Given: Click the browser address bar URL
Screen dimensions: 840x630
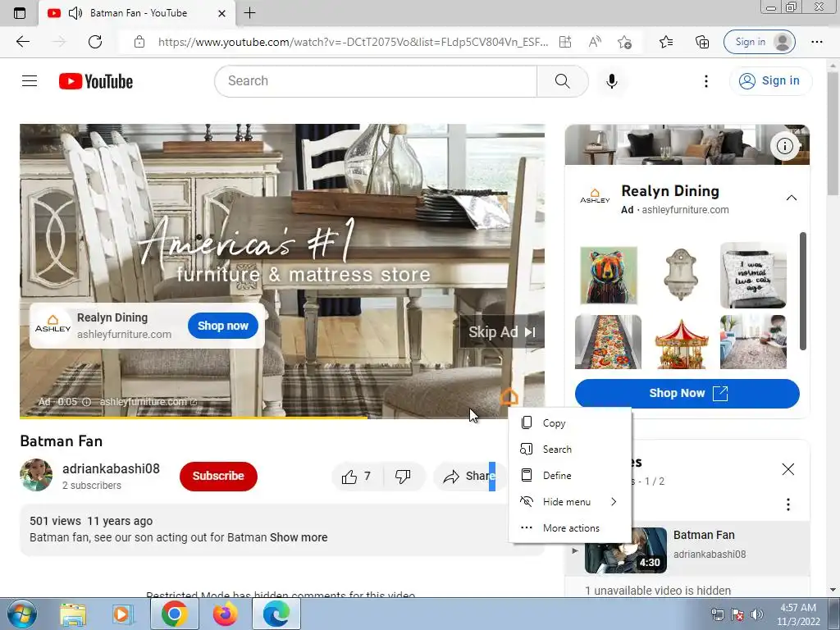Looking at the screenshot, I should tap(353, 42).
